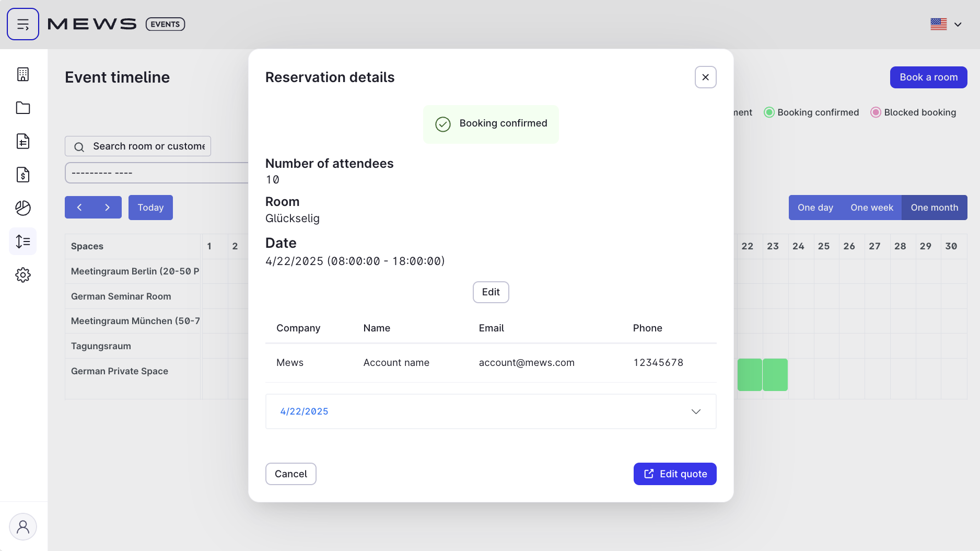Open the settings gear icon

[x=23, y=275]
